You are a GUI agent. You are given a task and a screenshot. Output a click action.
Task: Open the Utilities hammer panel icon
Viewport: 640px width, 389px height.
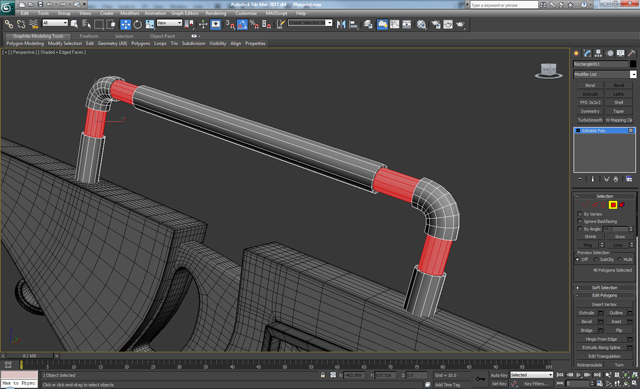(x=631, y=53)
